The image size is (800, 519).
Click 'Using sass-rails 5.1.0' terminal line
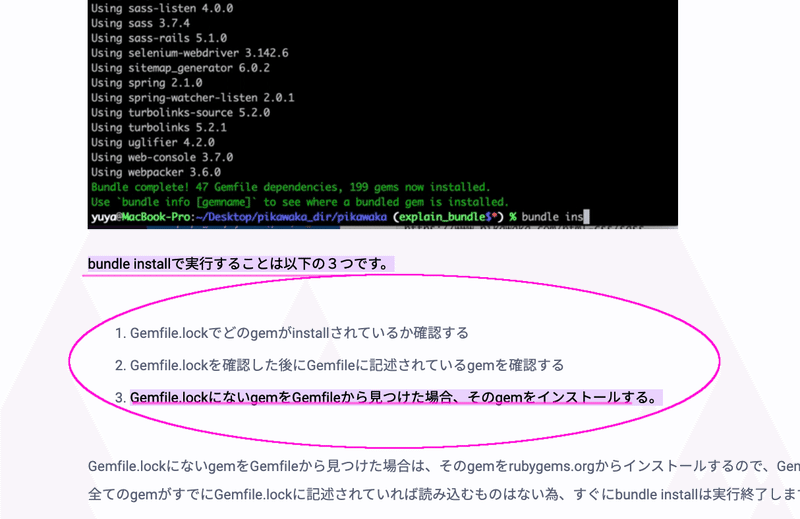(159, 38)
